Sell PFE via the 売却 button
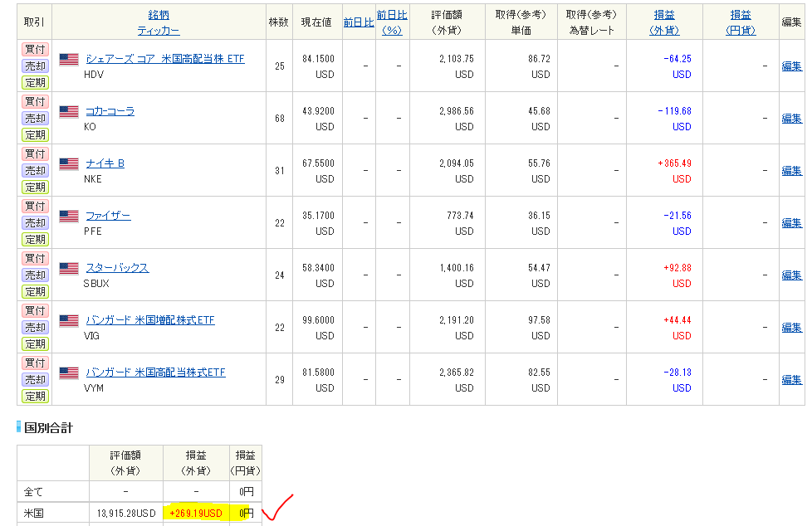The height and width of the screenshot is (526, 812). click(35, 222)
